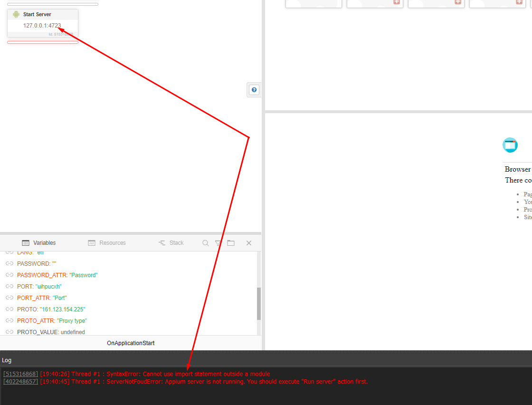This screenshot has height=405, width=532.
Task: Open help via the blue question mark
Action: click(x=254, y=90)
